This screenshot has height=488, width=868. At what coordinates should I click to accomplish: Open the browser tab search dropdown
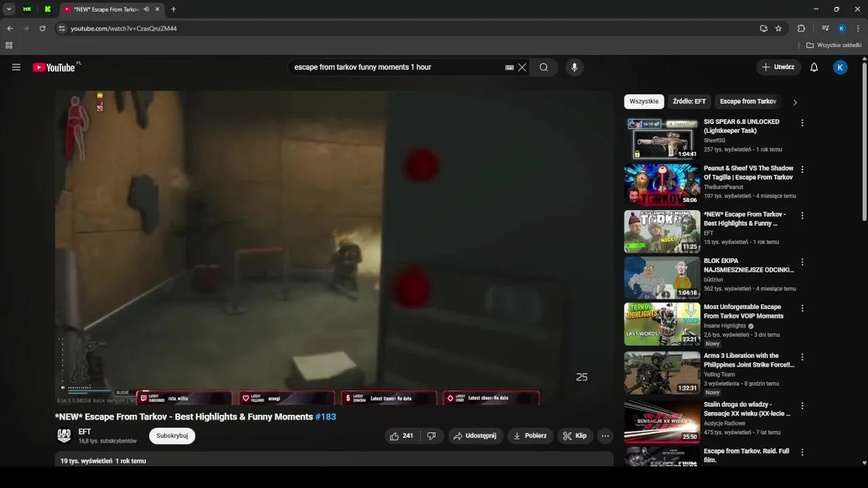[x=9, y=9]
